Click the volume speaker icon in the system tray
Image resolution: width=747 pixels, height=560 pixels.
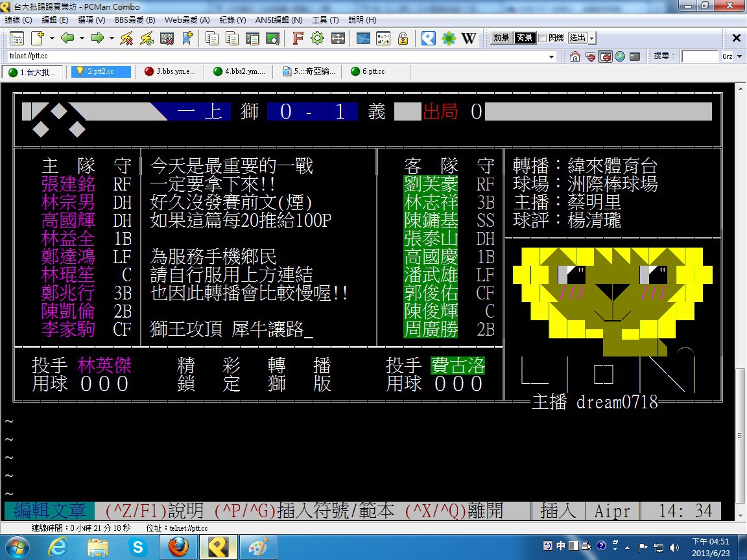(674, 548)
